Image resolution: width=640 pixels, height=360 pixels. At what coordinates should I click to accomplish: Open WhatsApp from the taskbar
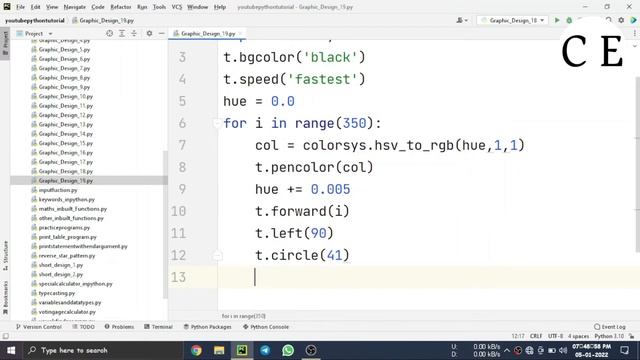click(288, 350)
